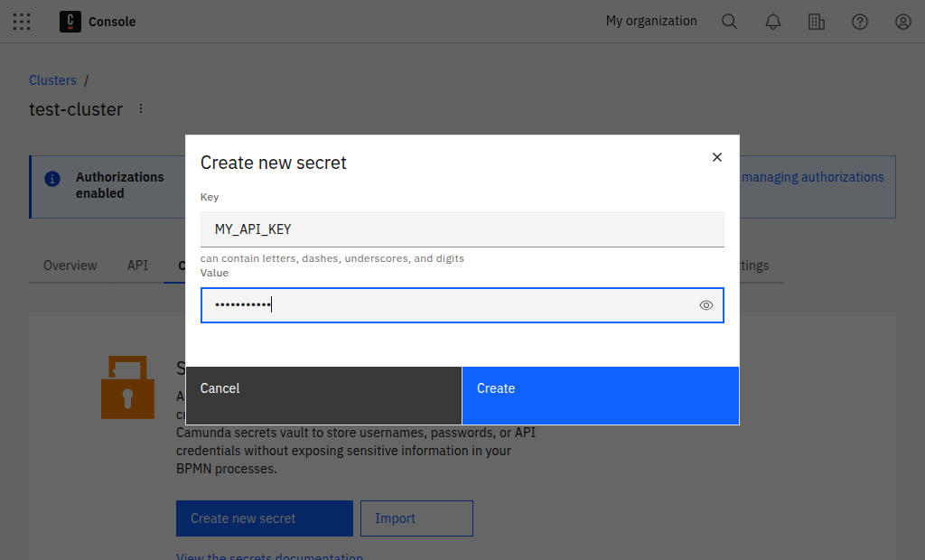Screen dimensions: 925x560
Task: Click the Import button
Action: (416, 518)
